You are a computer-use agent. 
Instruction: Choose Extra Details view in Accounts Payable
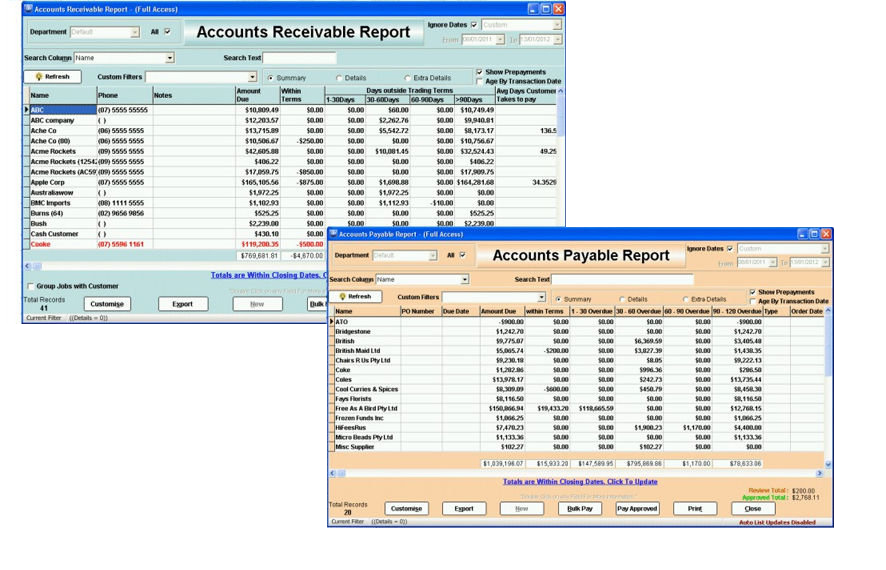(x=686, y=298)
